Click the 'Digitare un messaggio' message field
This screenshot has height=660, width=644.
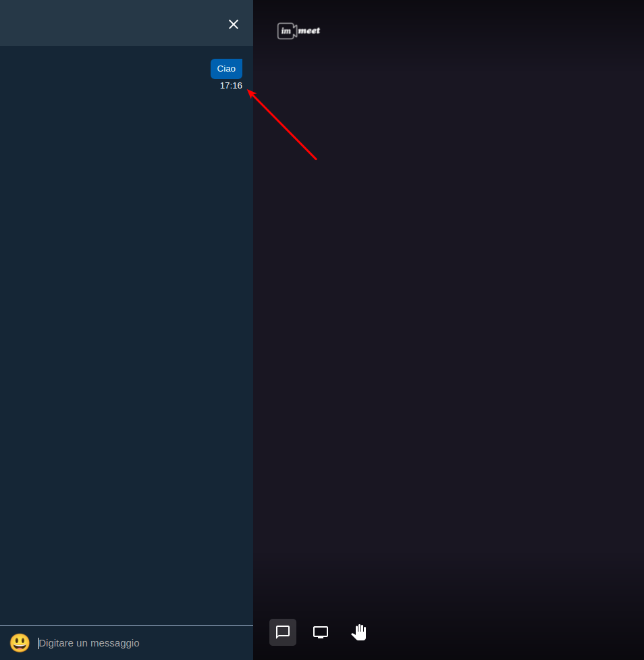click(143, 643)
